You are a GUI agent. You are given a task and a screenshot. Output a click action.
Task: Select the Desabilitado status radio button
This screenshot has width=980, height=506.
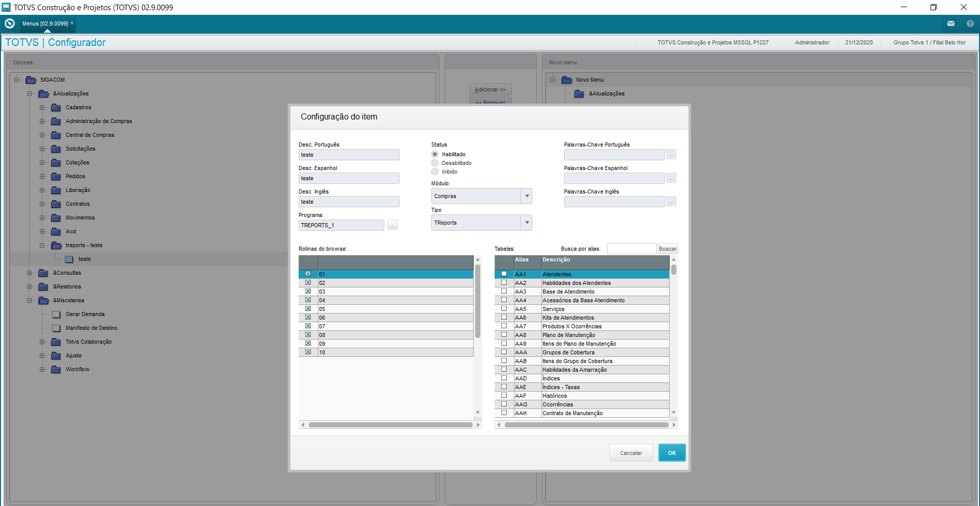coord(435,163)
